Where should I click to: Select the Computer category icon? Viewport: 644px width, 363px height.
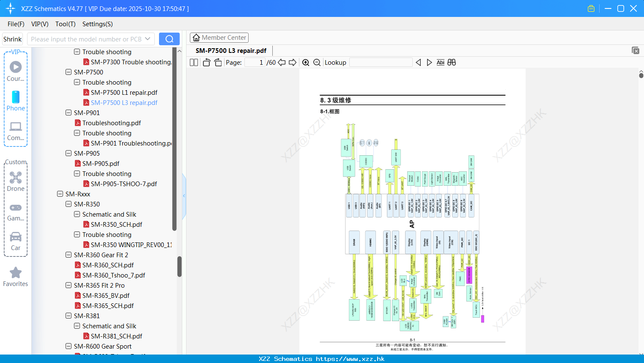[x=16, y=131]
